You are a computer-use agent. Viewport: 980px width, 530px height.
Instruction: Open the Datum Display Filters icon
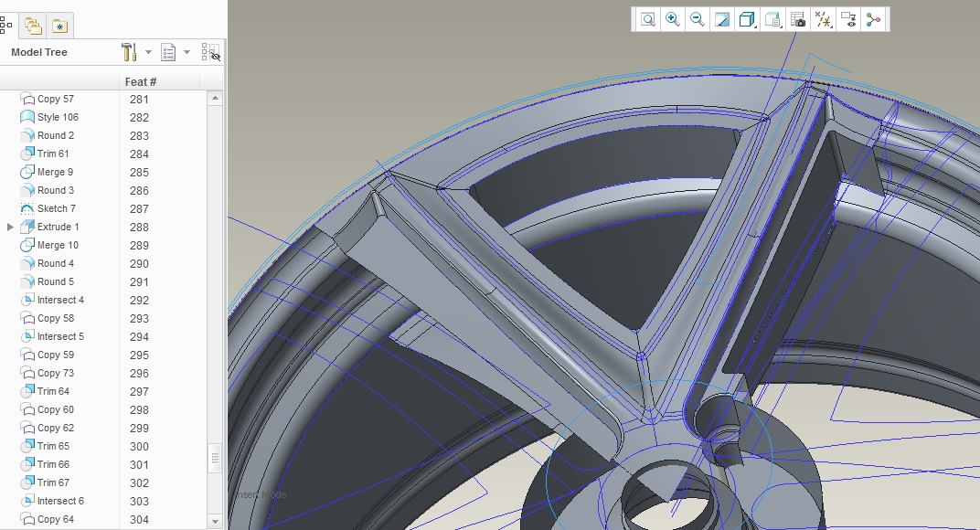(x=824, y=19)
